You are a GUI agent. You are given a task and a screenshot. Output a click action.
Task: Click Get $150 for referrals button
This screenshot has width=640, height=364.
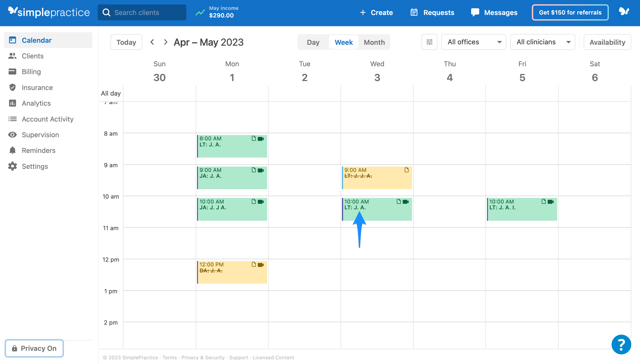570,12
